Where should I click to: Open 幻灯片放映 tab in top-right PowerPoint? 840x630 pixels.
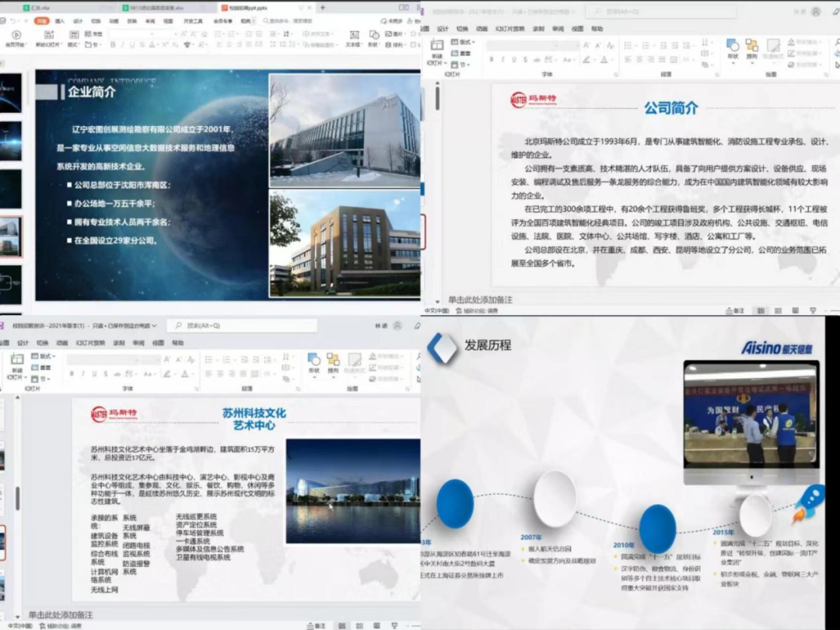[x=509, y=29]
